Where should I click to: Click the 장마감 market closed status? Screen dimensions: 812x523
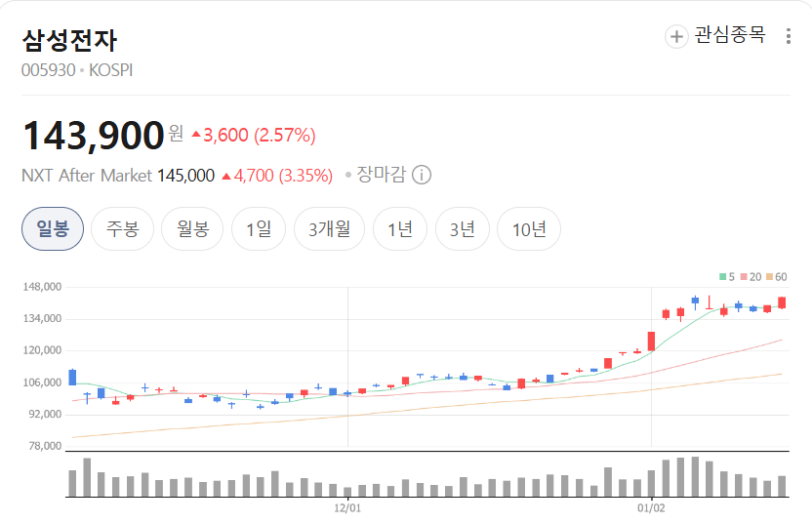pyautogui.click(x=381, y=175)
